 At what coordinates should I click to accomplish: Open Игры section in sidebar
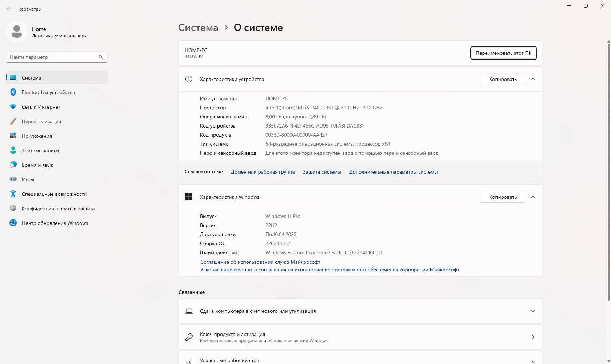pos(57,179)
